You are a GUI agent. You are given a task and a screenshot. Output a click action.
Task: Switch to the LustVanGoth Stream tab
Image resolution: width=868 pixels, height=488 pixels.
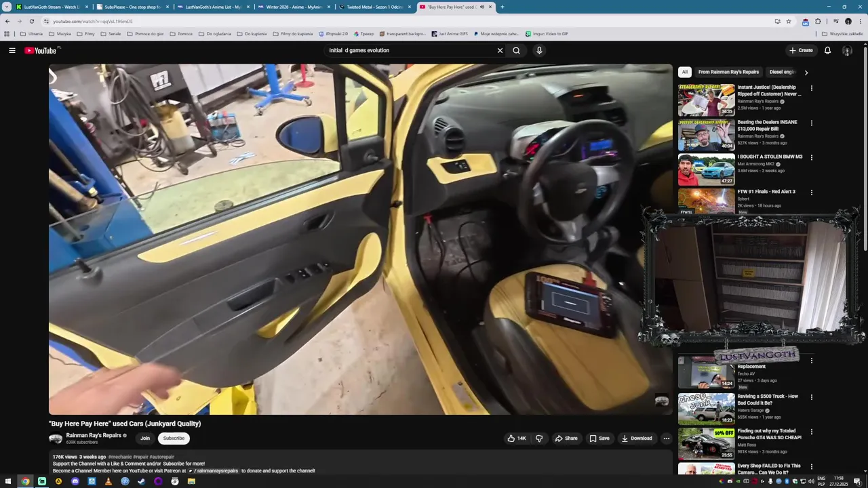(x=52, y=7)
